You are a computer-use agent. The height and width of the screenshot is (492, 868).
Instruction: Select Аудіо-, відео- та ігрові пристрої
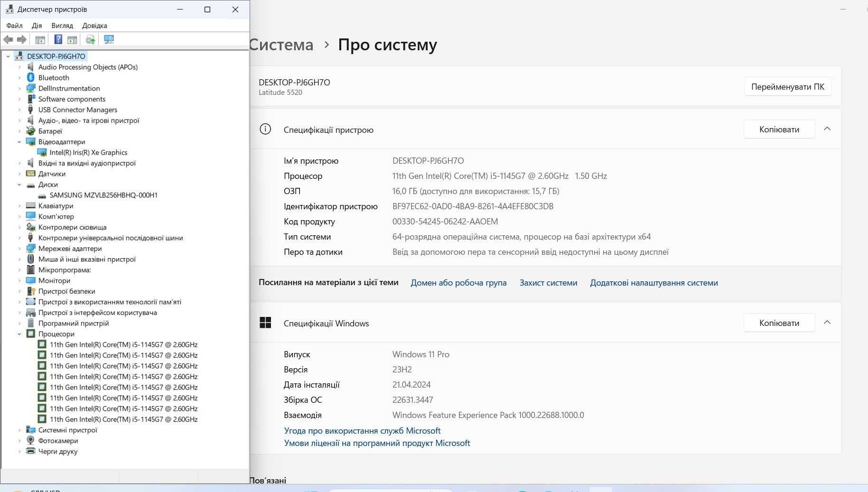click(89, 121)
